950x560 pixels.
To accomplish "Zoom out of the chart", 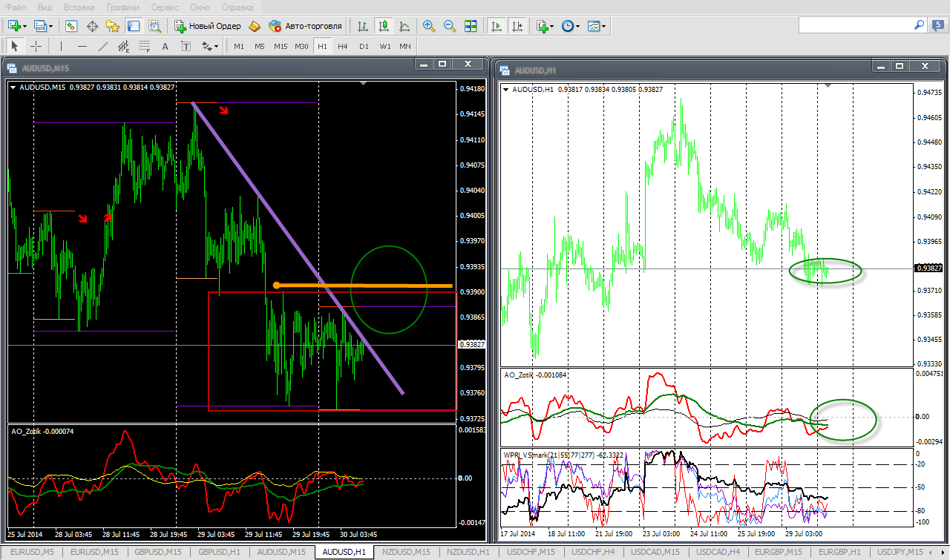I will (x=449, y=26).
